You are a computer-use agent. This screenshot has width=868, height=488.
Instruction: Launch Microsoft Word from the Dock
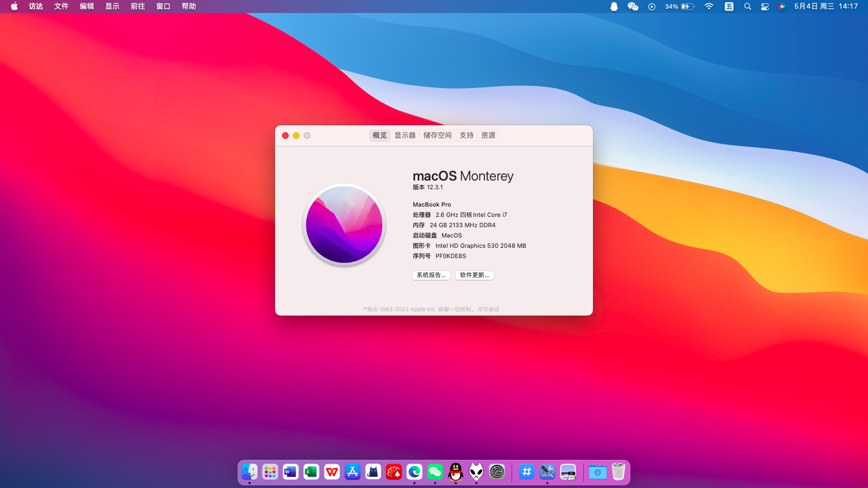click(x=291, y=472)
